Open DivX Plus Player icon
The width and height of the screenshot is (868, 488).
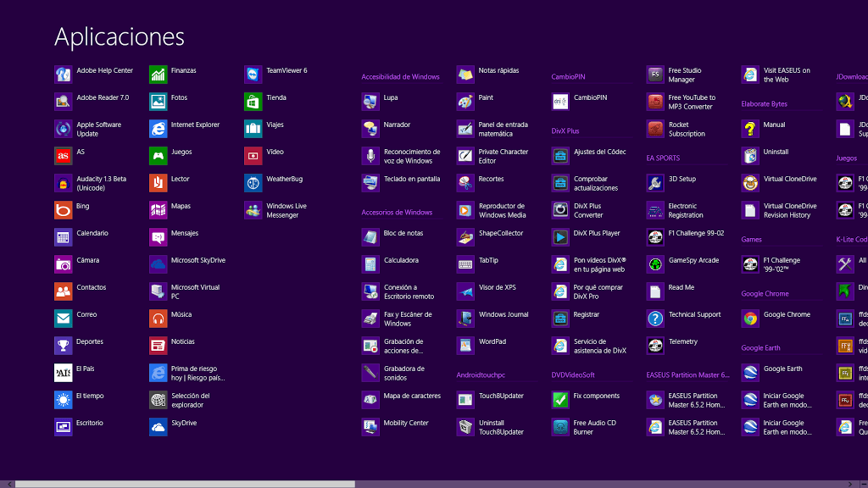(x=560, y=237)
